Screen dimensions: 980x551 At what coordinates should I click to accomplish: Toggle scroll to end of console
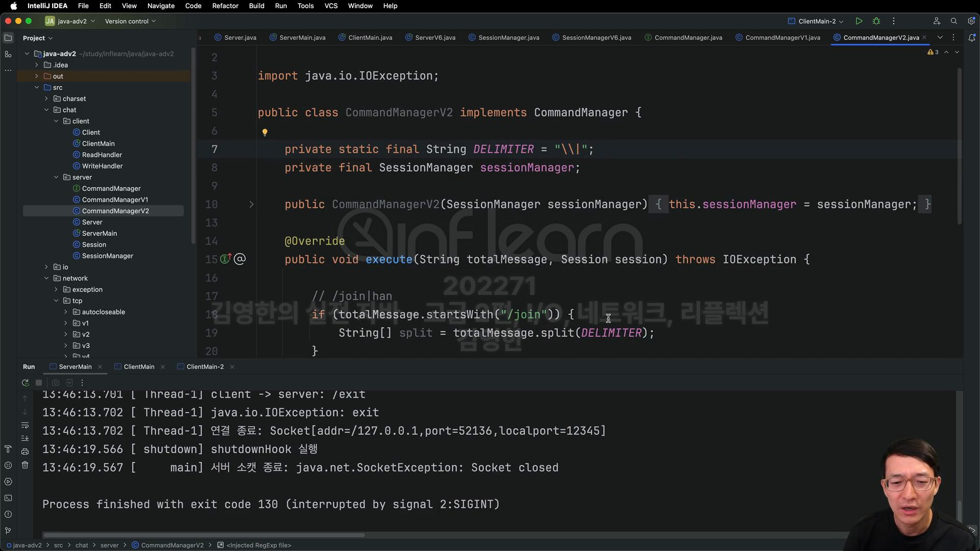tap(25, 438)
